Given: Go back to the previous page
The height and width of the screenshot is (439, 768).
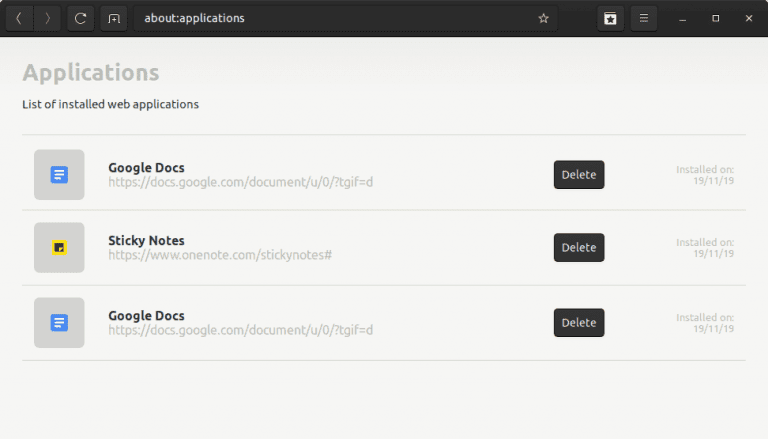Looking at the screenshot, I should point(18,18).
